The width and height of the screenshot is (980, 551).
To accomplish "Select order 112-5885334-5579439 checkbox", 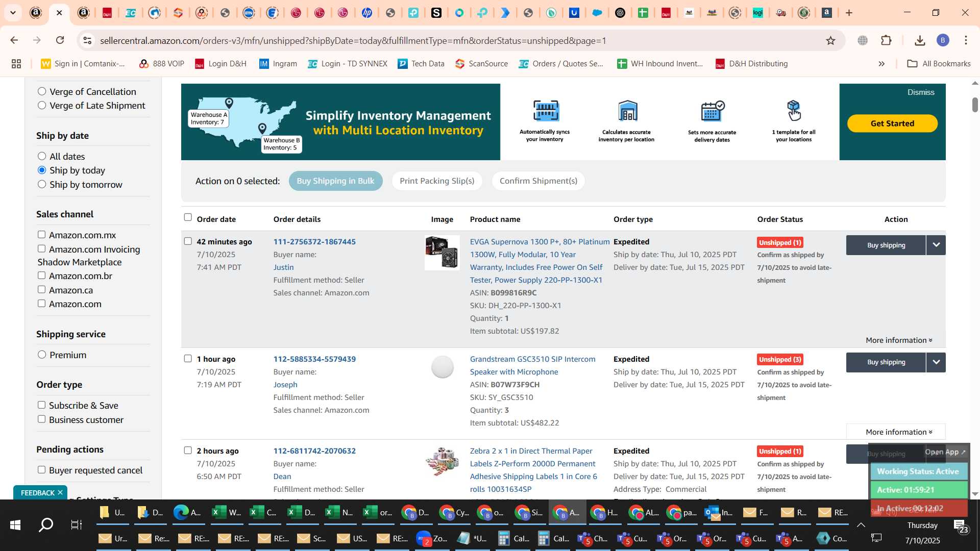I will point(188,358).
